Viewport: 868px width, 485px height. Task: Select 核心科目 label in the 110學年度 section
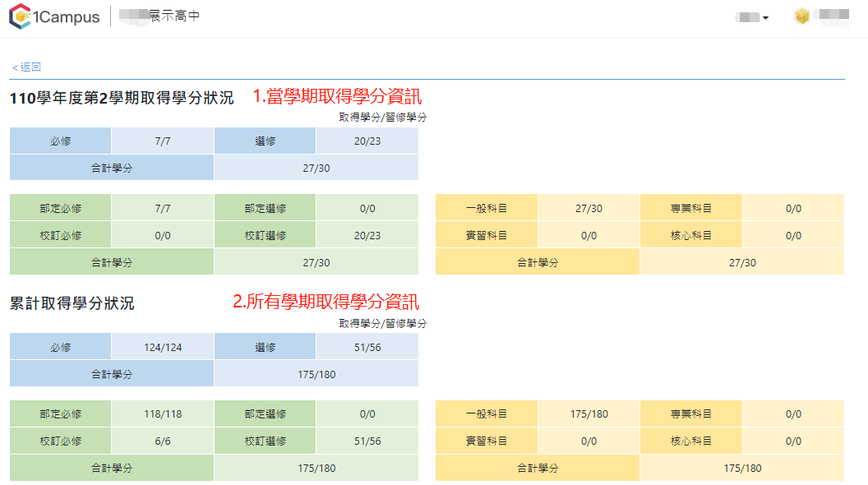click(x=690, y=236)
